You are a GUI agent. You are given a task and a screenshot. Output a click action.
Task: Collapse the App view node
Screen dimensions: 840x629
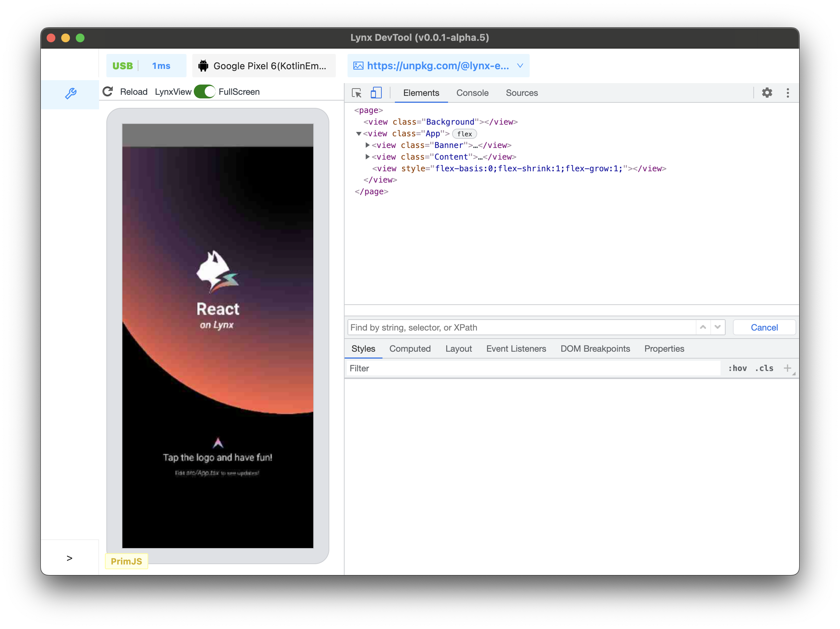click(358, 134)
